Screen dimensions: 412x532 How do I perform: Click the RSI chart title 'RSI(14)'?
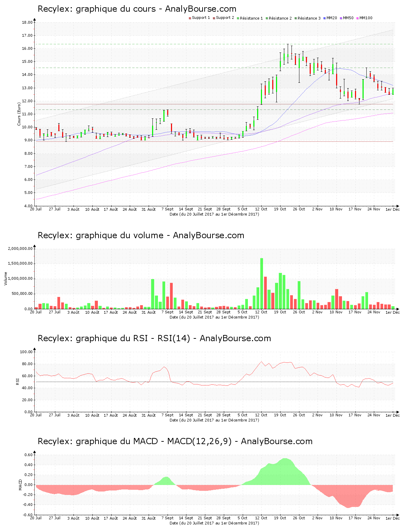tap(174, 338)
